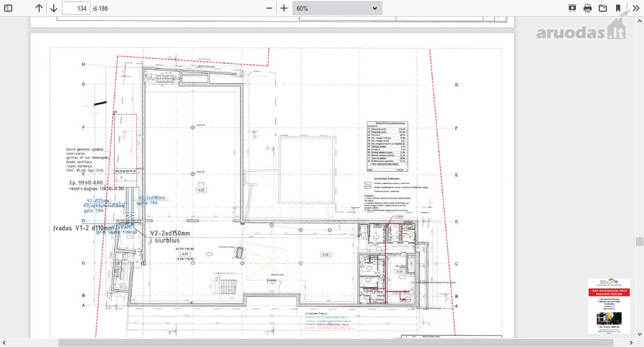This screenshot has width=644, height=347.
Task: Click the page number field showing 134
Action: [x=76, y=8]
